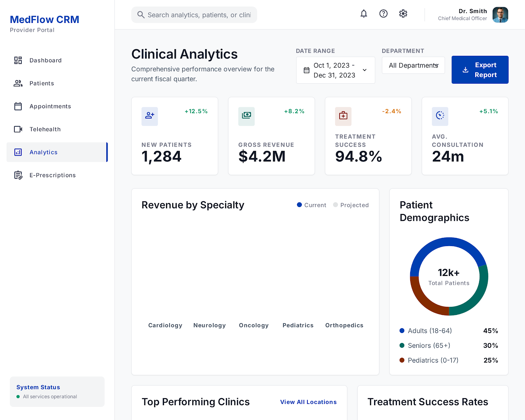The height and width of the screenshot is (420, 525).
Task: Click the E-Prescriptions clipboard icon
Action: coord(18,175)
